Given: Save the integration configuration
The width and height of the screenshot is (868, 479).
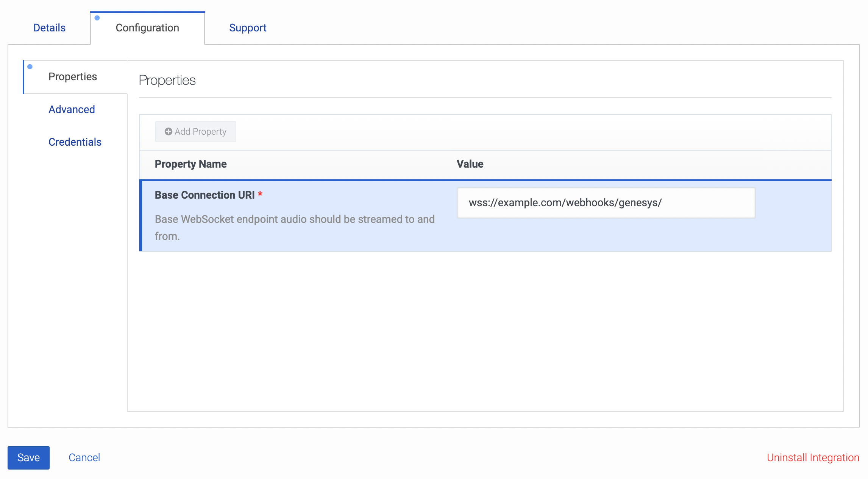Looking at the screenshot, I should 28,457.
